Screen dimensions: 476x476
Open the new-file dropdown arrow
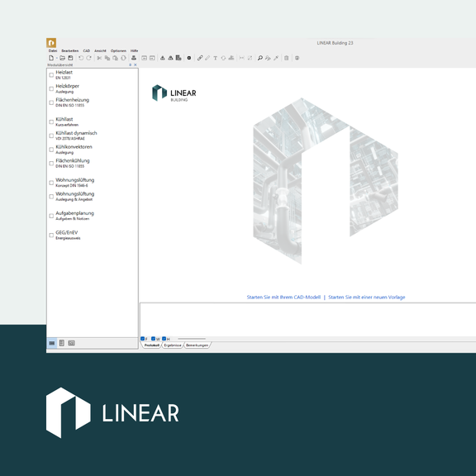(56, 59)
